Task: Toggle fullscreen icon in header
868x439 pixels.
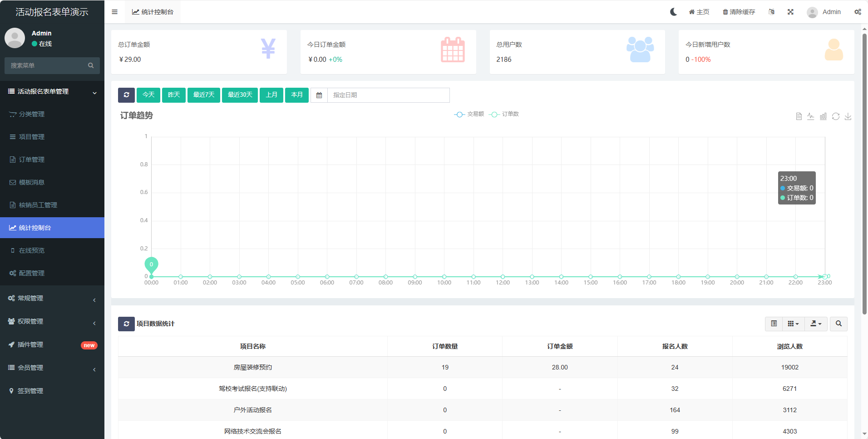Action: [790, 12]
